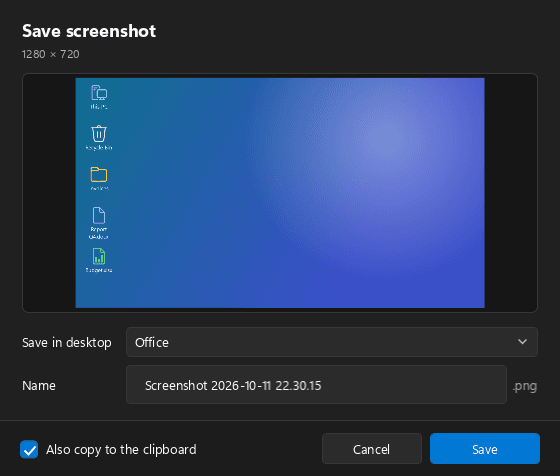560x476 pixels.
Task: Click the Also copy to the clipboard label
Action: pyautogui.click(x=121, y=450)
